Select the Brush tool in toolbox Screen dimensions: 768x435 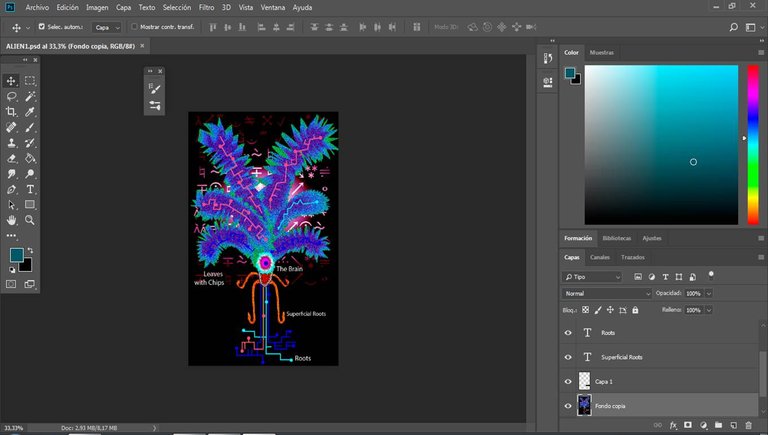(30, 127)
